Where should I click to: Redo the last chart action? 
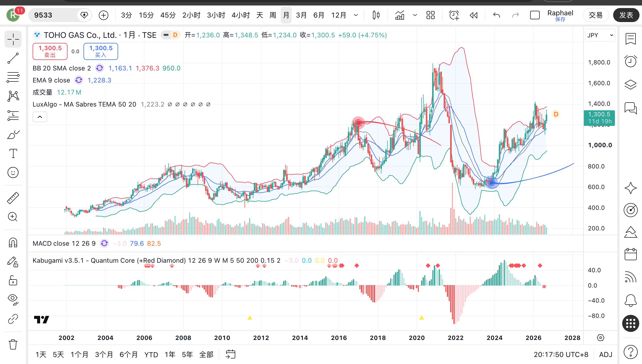(x=515, y=15)
